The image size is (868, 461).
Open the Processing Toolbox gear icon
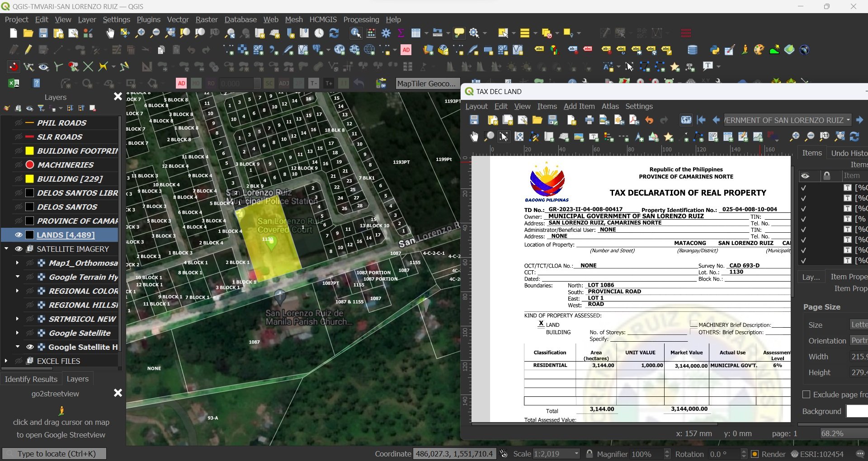(386, 33)
